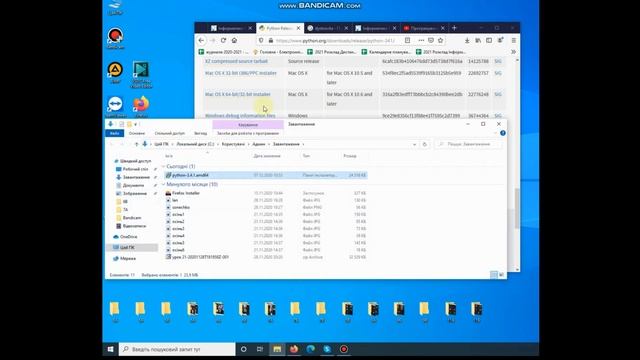The height and width of the screenshot is (360, 640).
Task: Open OneDrive in navigation pane
Action: pyautogui.click(x=128, y=237)
